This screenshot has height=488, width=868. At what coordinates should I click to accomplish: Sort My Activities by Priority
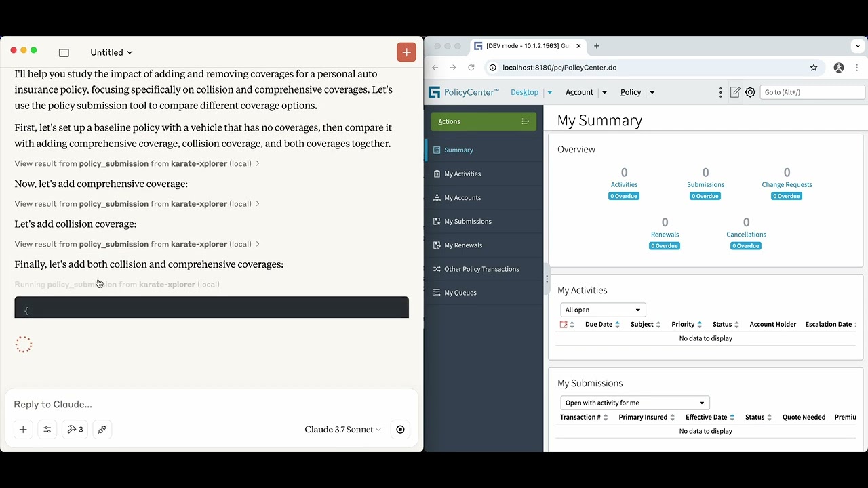point(686,325)
